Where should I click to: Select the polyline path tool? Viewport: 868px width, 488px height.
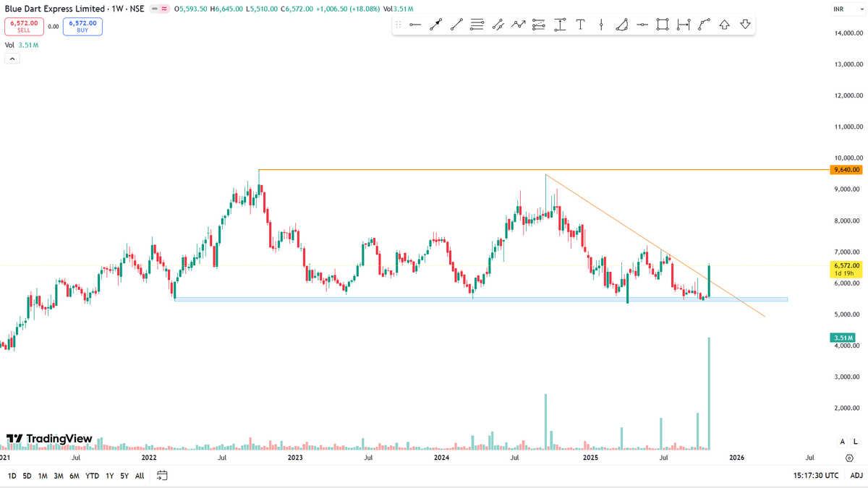704,25
